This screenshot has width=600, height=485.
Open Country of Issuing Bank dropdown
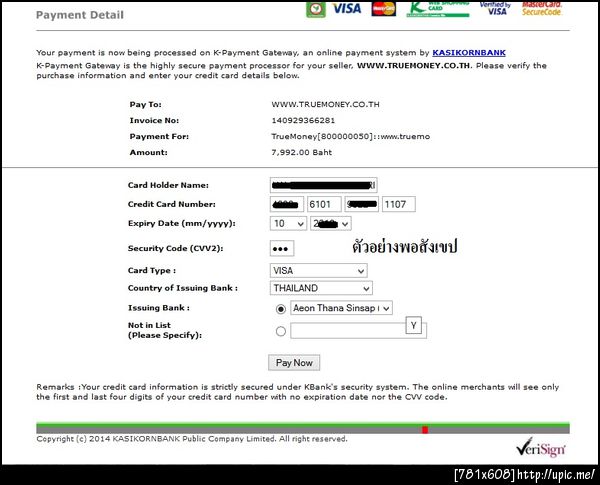tap(321, 288)
